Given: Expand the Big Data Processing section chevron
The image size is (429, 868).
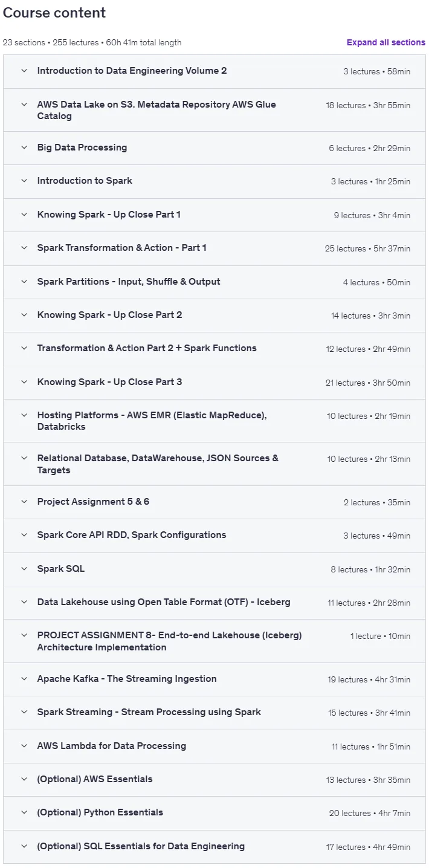Looking at the screenshot, I should click(x=24, y=147).
